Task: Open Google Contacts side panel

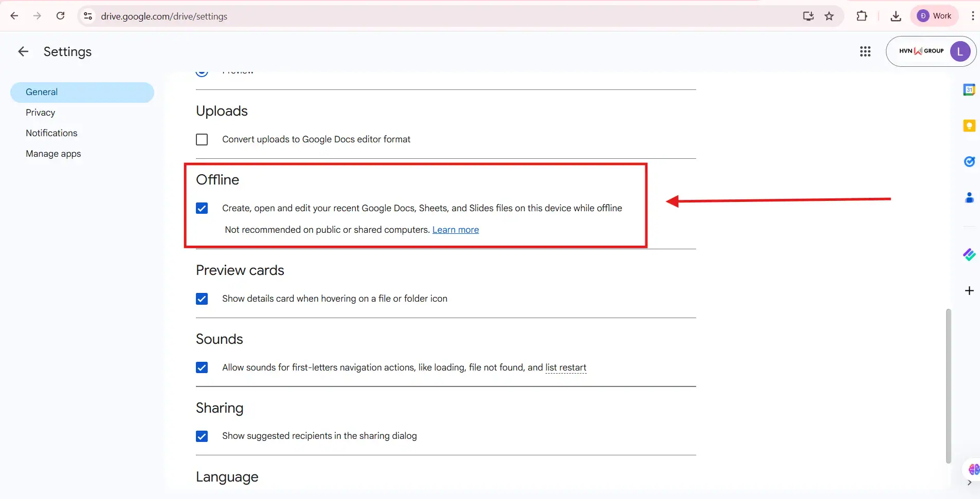Action: tap(970, 198)
